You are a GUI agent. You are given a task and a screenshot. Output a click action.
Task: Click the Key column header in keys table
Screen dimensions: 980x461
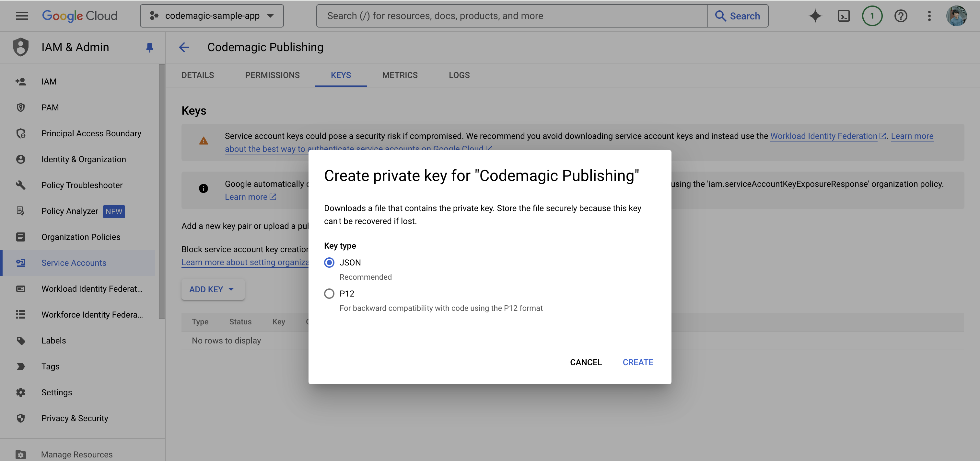278,321
